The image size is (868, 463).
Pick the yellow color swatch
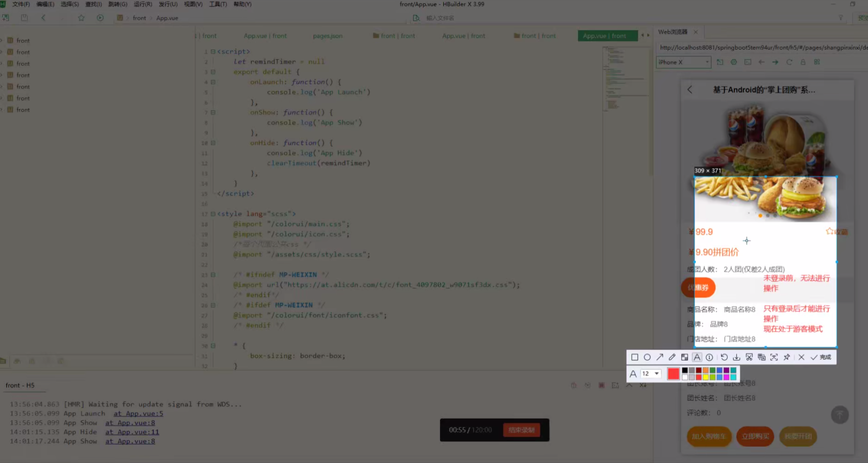[705, 377]
